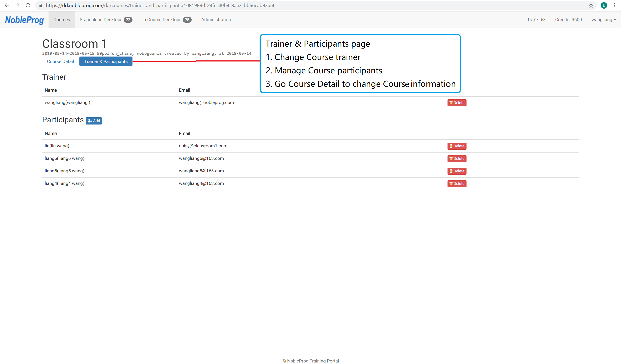Screen dimensions: 621x364
Task: Click the browser address bar URL
Action: (x=160, y=5)
